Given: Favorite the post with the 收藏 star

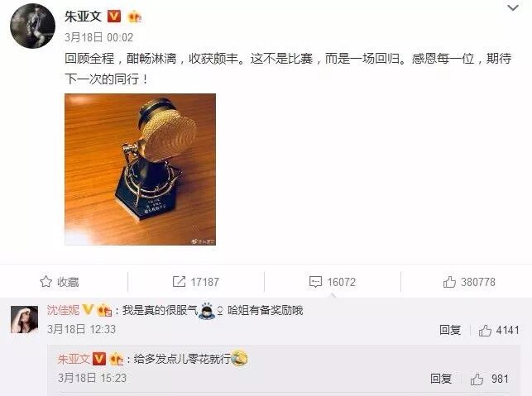Looking at the screenshot, I should click(60, 282).
